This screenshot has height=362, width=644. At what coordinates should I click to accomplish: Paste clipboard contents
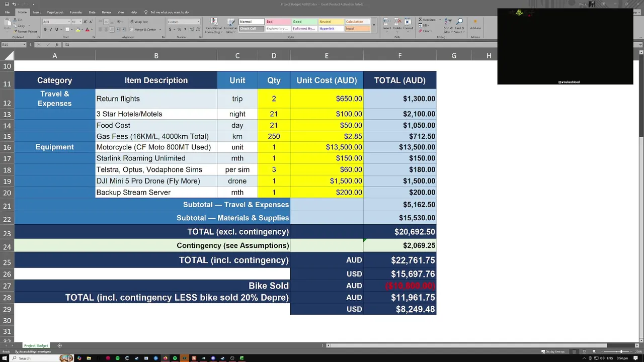[x=7, y=24]
